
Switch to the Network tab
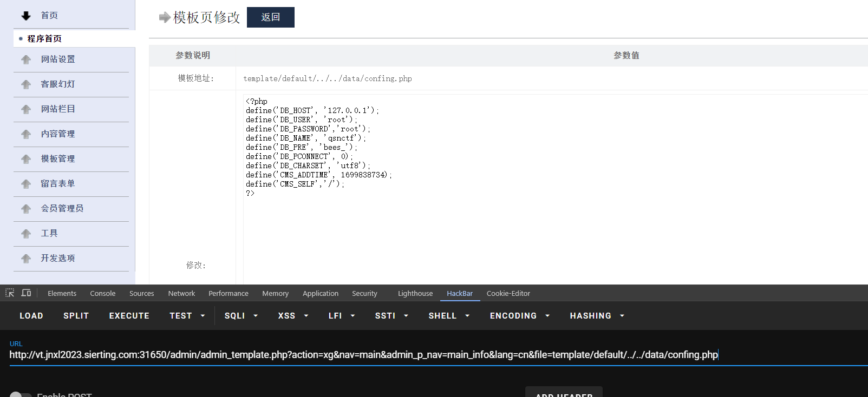[181, 293]
